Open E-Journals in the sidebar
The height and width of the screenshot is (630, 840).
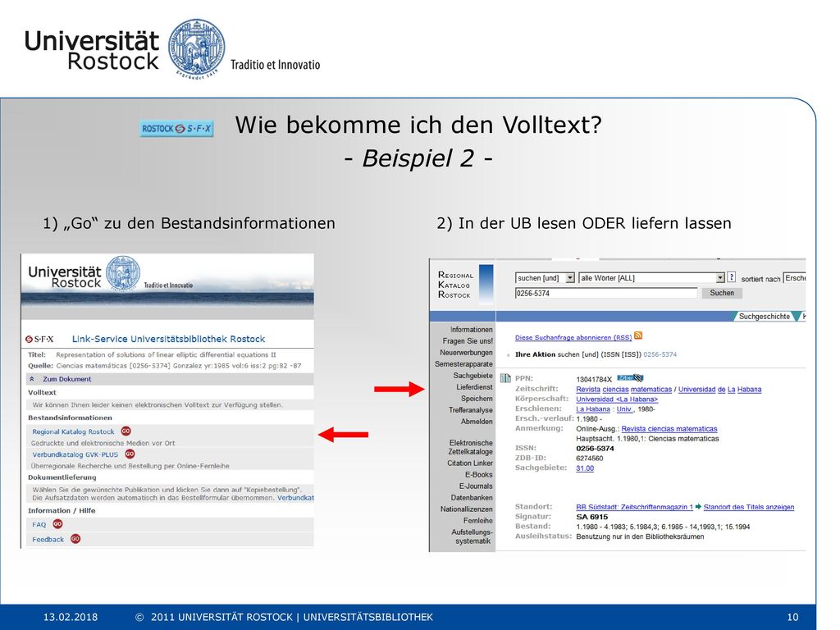pos(476,486)
